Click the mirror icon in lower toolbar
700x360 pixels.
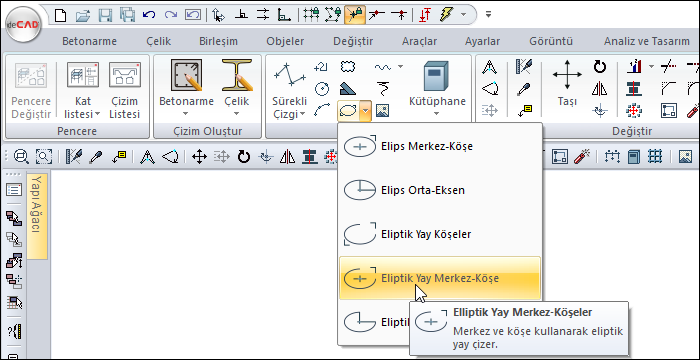tap(287, 157)
